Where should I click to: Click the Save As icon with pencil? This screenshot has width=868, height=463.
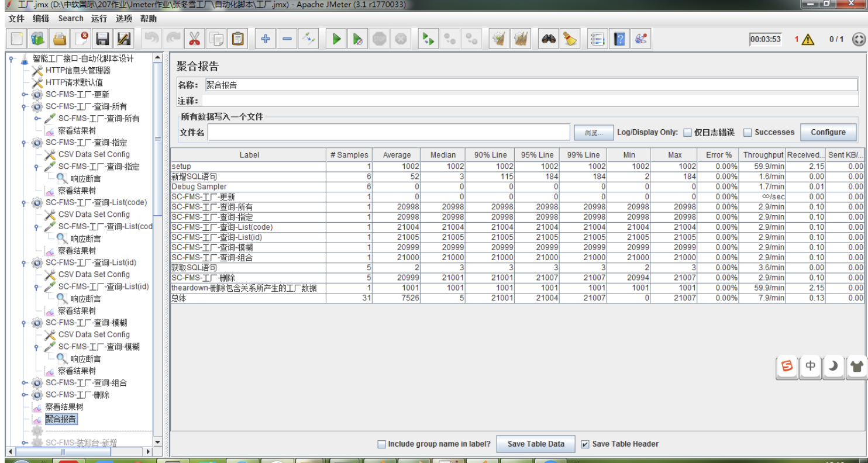coord(124,39)
